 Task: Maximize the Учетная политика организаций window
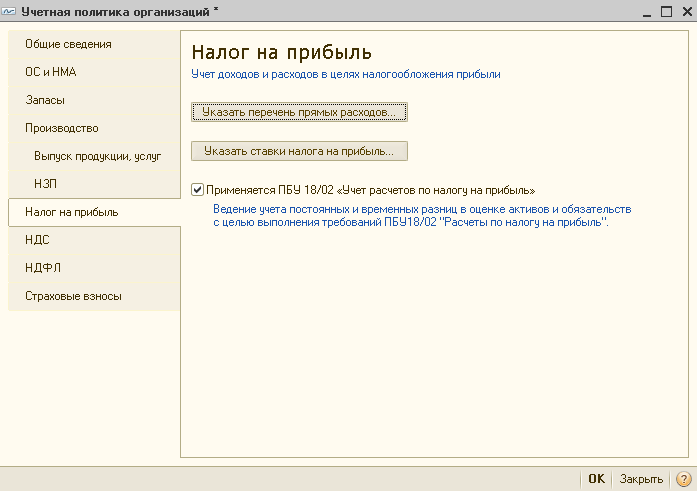click(666, 12)
